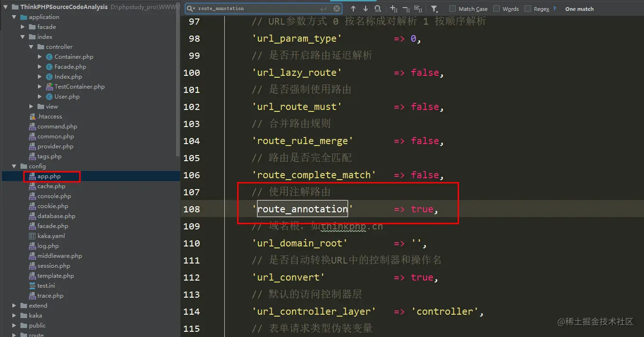644x337 pixels.
Task: Click the project tree vertical scrollbar
Action: coord(178,81)
